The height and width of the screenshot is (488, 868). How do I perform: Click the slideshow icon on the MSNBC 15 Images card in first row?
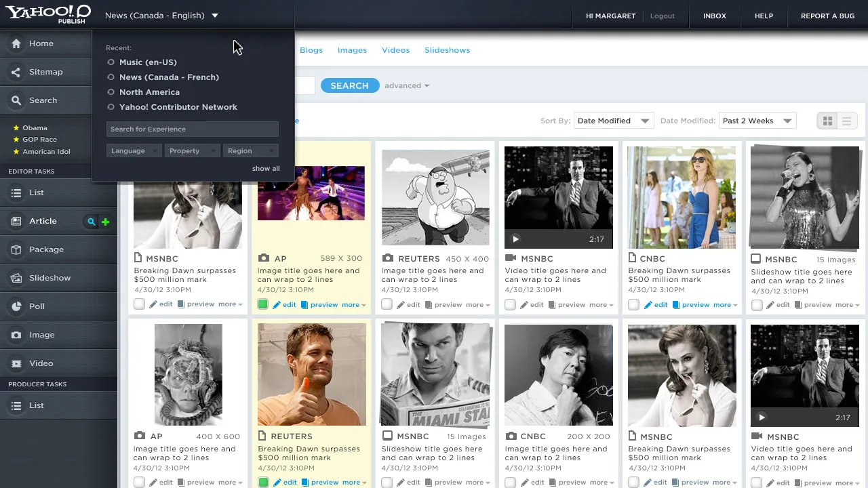[756, 259]
